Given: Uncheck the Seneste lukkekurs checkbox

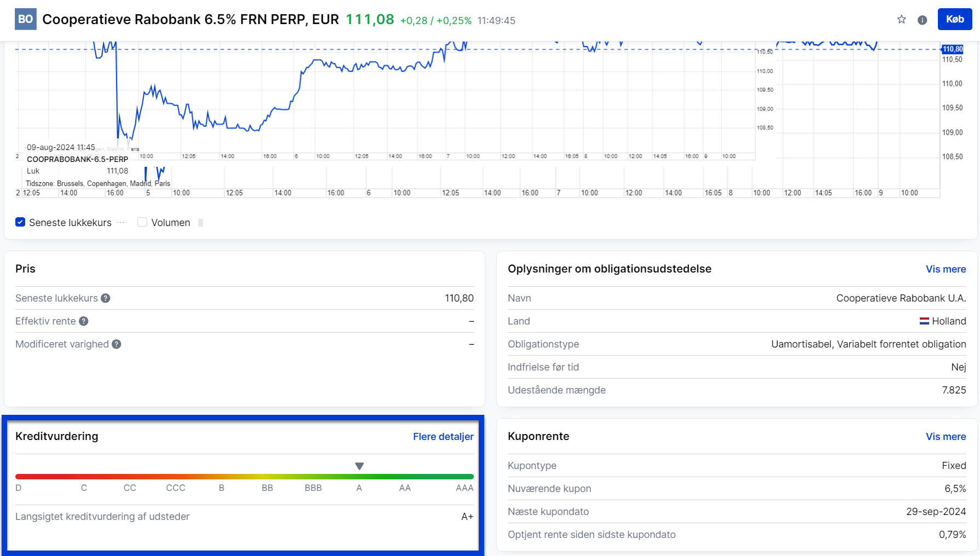Looking at the screenshot, I should pos(20,222).
